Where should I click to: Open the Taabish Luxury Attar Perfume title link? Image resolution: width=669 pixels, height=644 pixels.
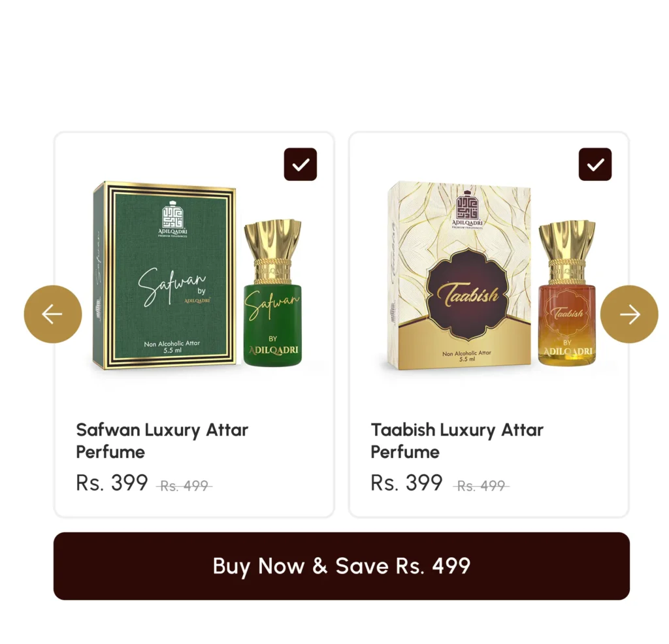coord(457,441)
